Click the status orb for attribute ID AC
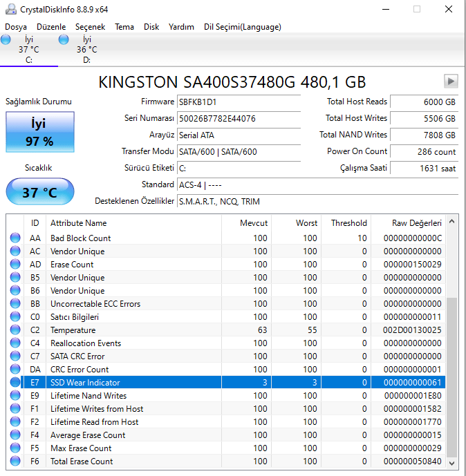The image size is (466, 476). pyautogui.click(x=15, y=251)
